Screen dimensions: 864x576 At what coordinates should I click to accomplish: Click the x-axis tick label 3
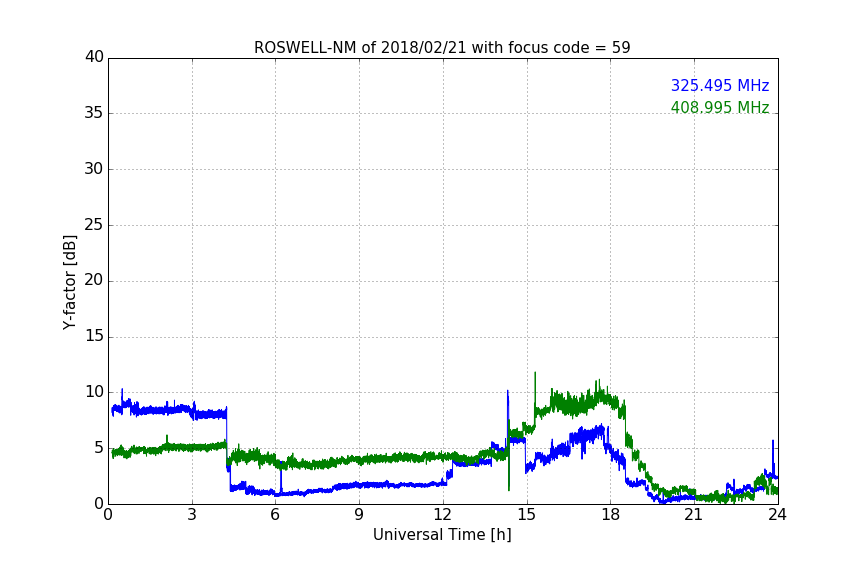click(192, 515)
